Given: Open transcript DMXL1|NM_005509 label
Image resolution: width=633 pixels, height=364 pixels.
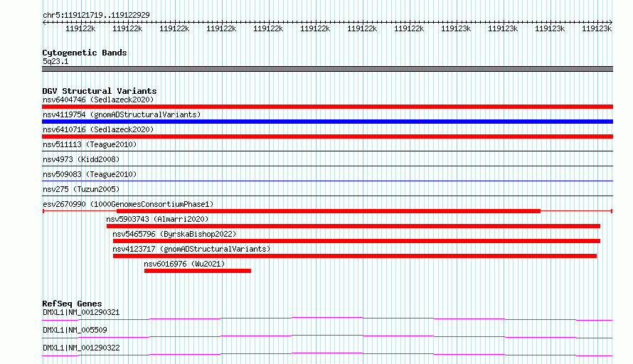Looking at the screenshot, I should [x=75, y=330].
